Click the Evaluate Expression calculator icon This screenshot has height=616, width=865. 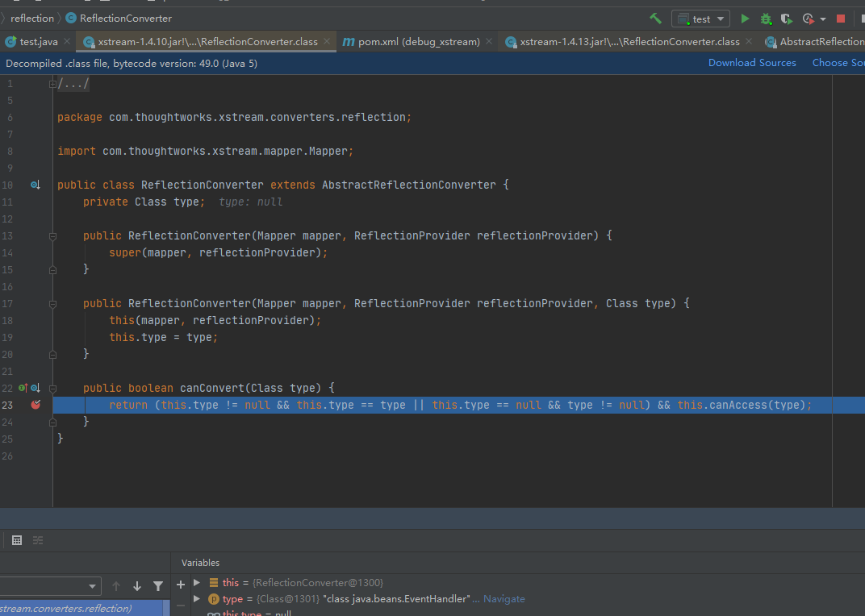coord(17,540)
